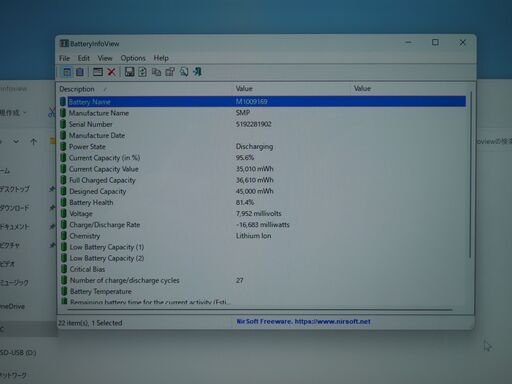Click the Find magnifier toolbar icon
512x384 pixels.
184,72
